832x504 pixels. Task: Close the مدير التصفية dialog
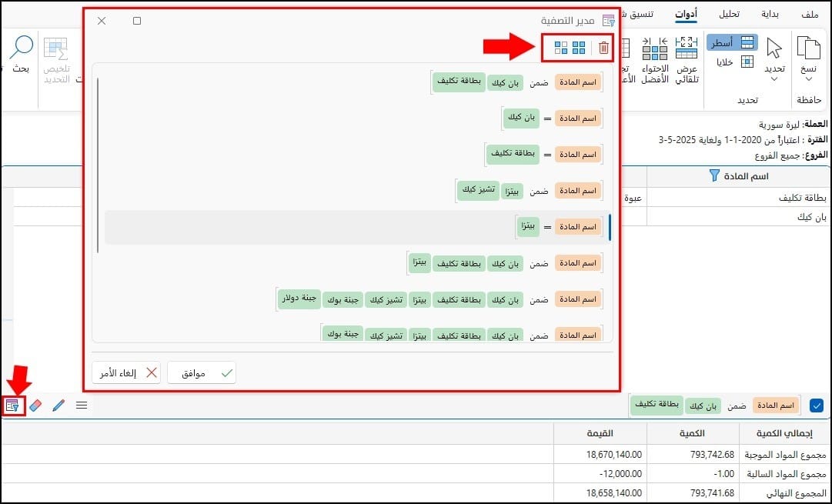click(102, 21)
